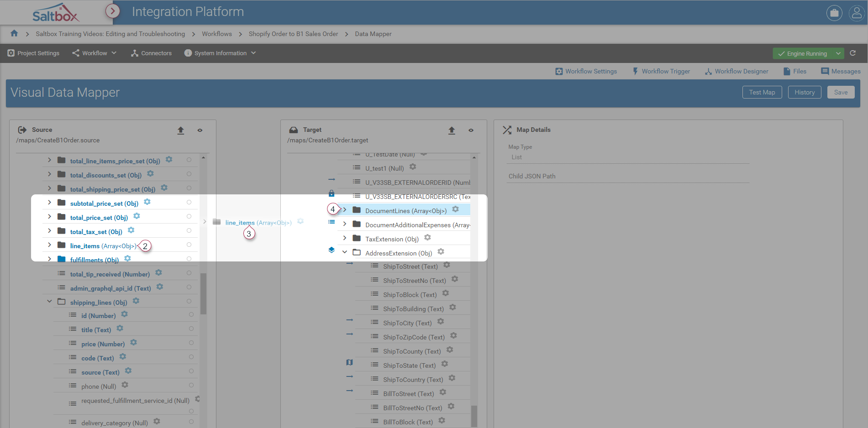The image size is (868, 428).
Task: Select the radio circle for line_items row
Action: pos(189,245)
